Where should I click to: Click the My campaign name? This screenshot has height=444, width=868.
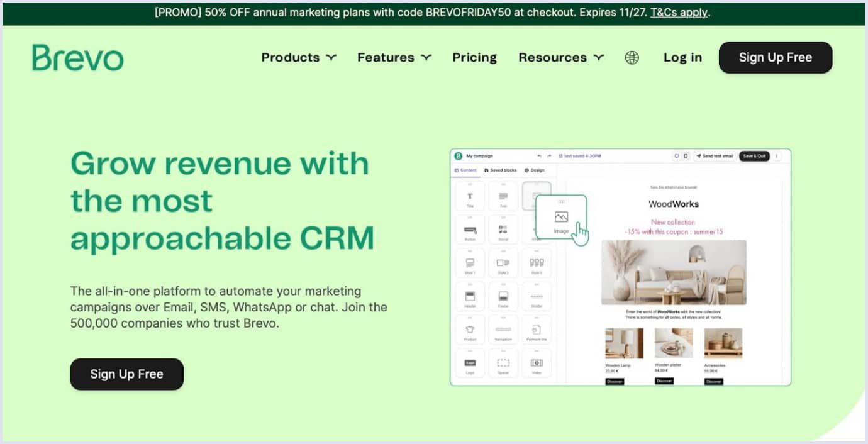[x=479, y=156]
